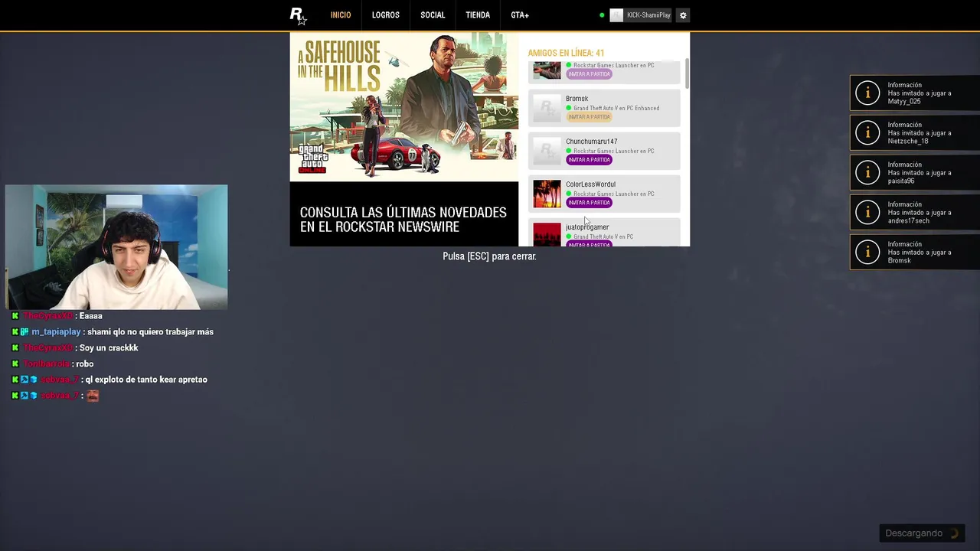The width and height of the screenshot is (980, 551).
Task: Open Bromsk's avatar picture
Action: point(547,108)
